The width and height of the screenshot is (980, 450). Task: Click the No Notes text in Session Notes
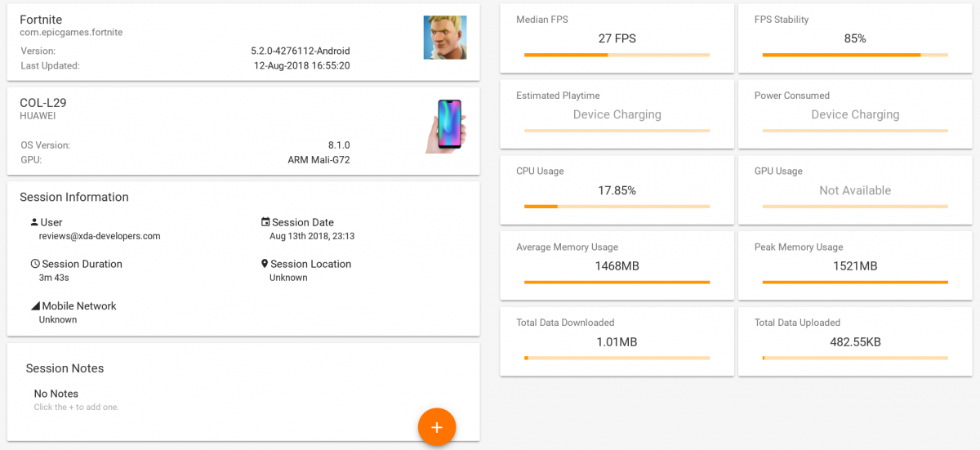coord(56,394)
